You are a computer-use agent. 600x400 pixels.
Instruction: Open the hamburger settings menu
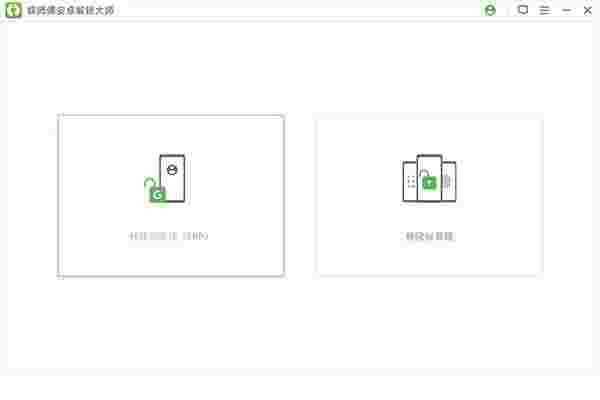coord(545,10)
